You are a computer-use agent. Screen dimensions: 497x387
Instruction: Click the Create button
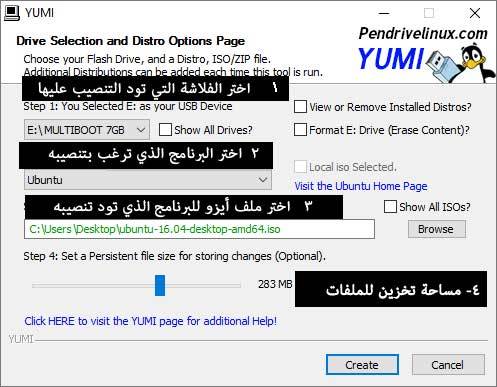tap(362, 365)
